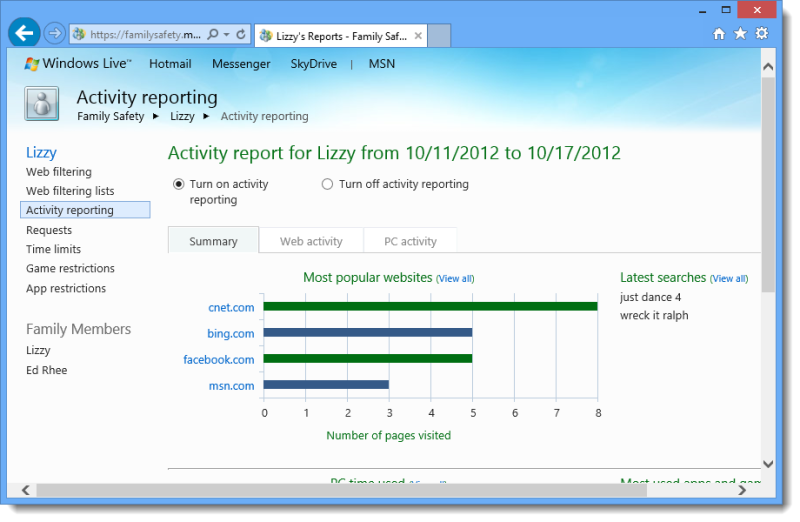Select Turn off activity reporting option

tap(327, 184)
